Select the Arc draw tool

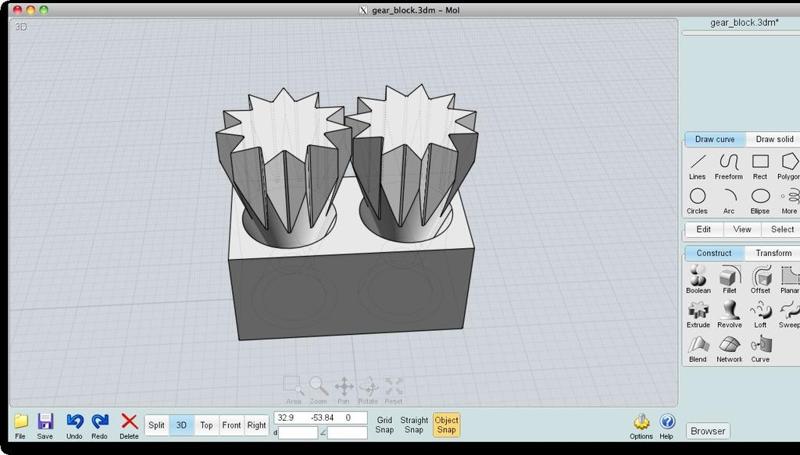click(x=729, y=201)
